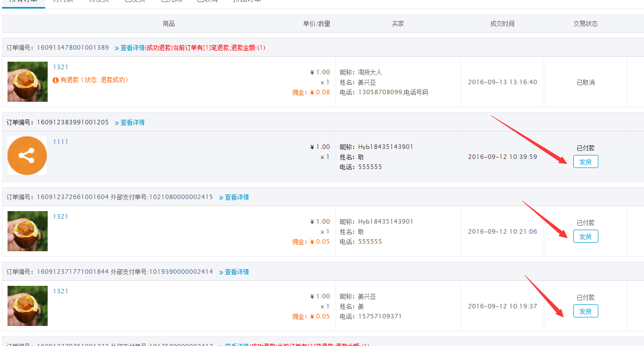Click nickname Hyb18435143901 in order 160912383991001205

click(x=386, y=147)
